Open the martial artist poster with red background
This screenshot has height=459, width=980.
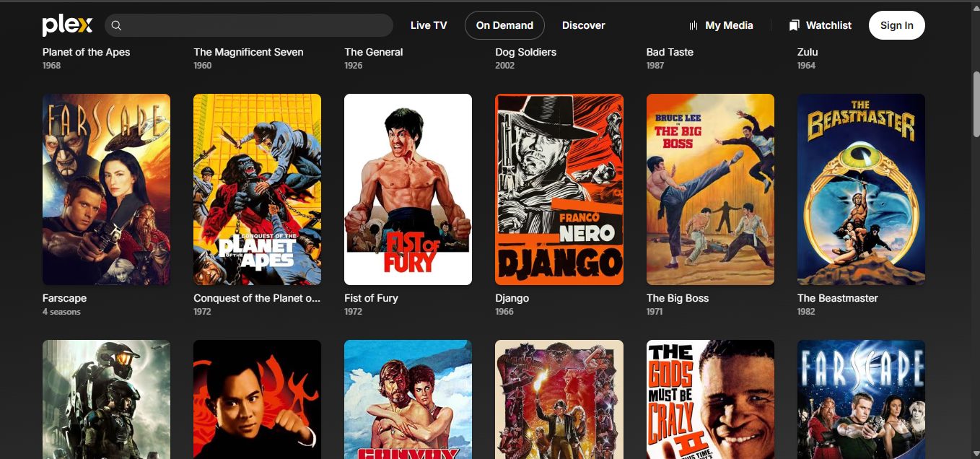coord(257,399)
